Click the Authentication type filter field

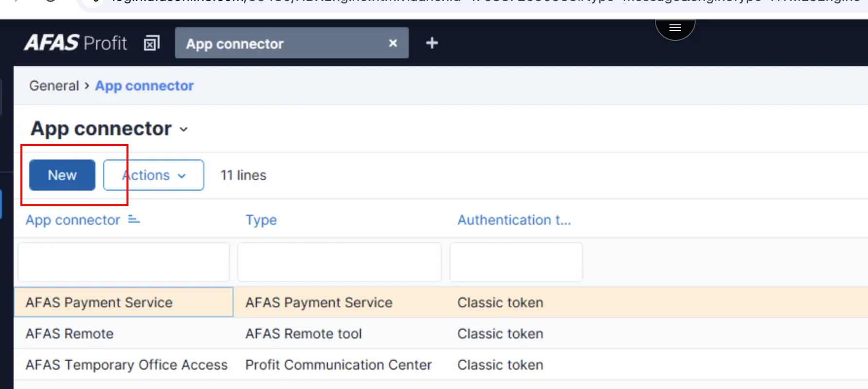[x=516, y=262]
